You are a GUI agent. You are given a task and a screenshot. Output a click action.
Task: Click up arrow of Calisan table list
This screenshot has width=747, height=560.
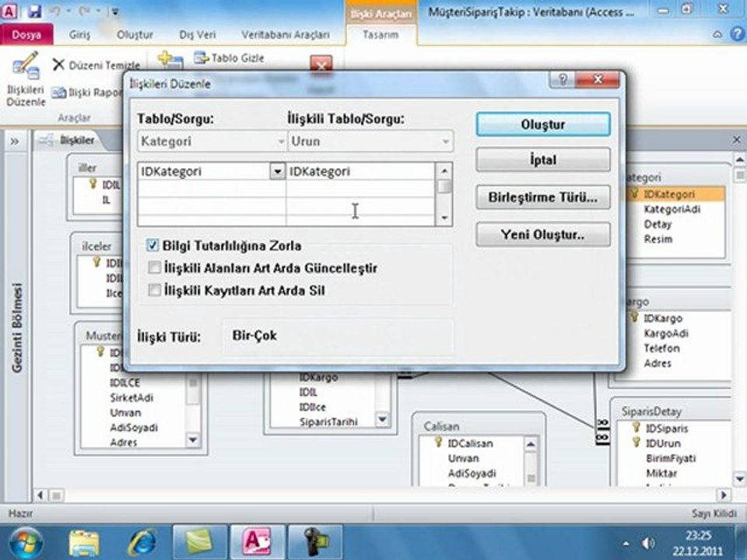pyautogui.click(x=530, y=445)
